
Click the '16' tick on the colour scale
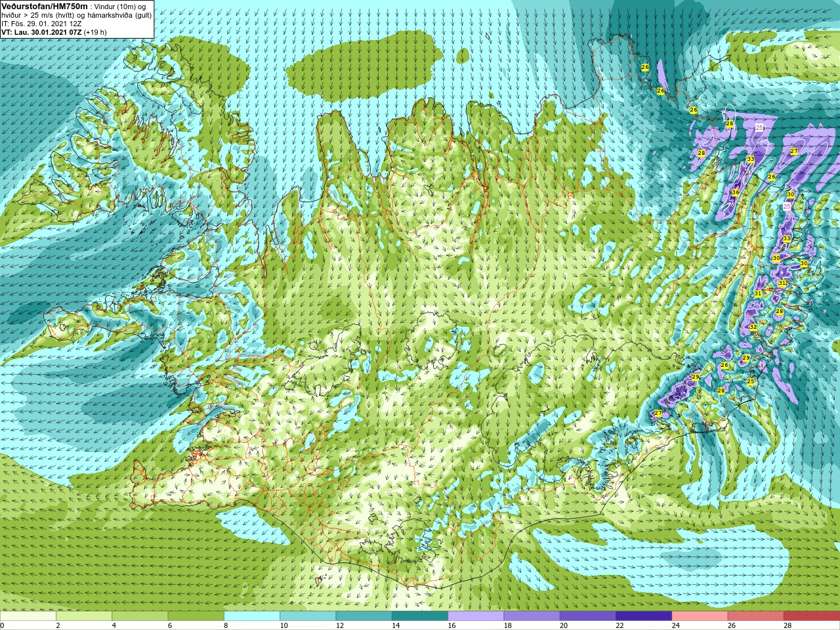[x=451, y=625]
